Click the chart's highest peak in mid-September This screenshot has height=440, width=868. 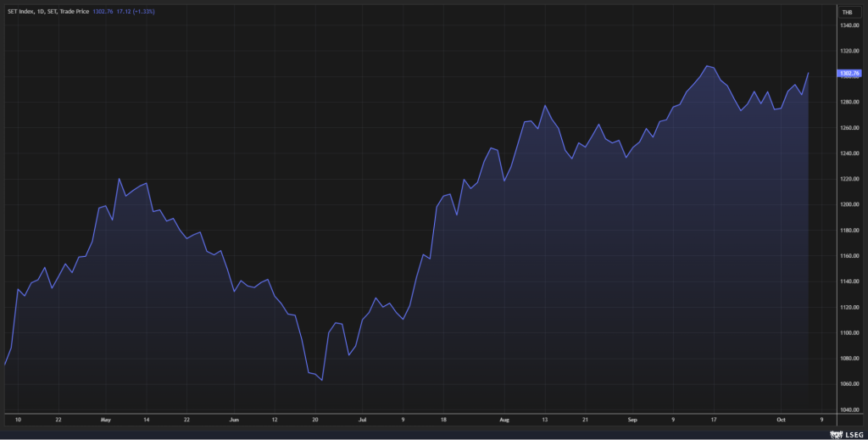[706, 65]
